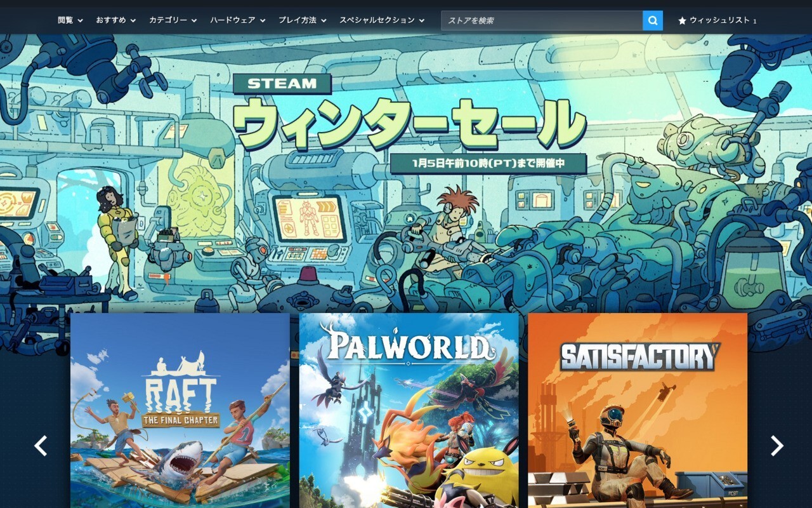
Task: Expand the カテゴリー dropdown chevron
Action: [x=194, y=21]
